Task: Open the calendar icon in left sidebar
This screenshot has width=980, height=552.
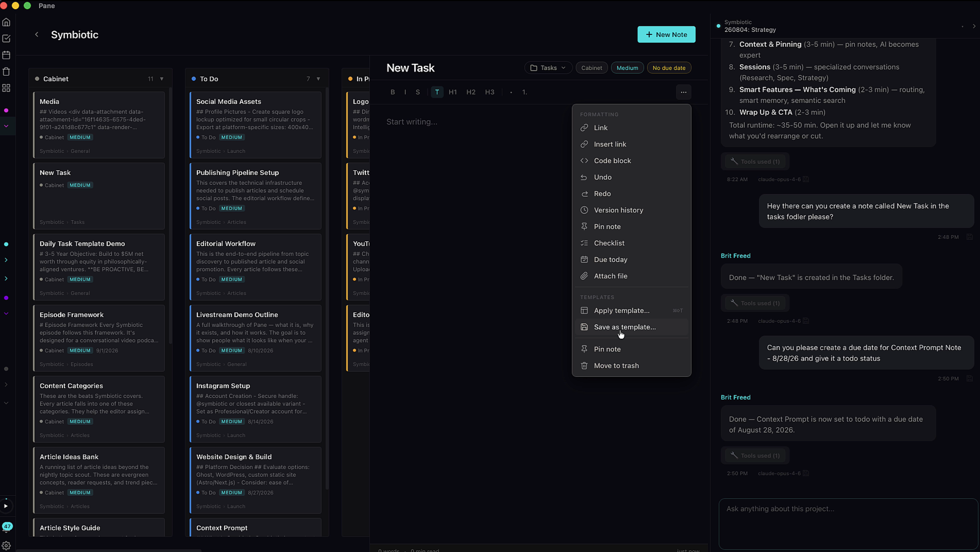Action: coord(6,55)
